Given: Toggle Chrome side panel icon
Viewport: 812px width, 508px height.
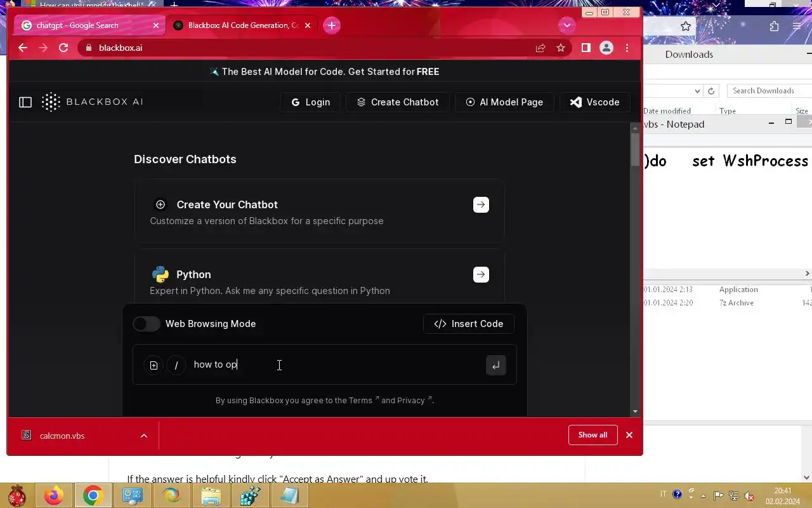Looking at the screenshot, I should click(586, 48).
